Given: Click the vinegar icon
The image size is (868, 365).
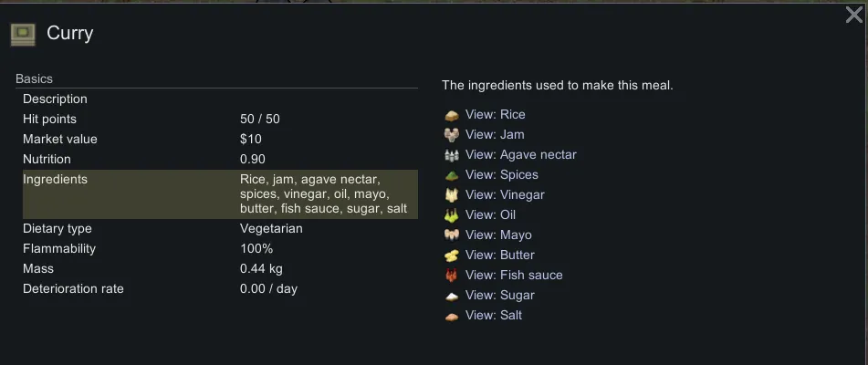Looking at the screenshot, I should click(451, 195).
